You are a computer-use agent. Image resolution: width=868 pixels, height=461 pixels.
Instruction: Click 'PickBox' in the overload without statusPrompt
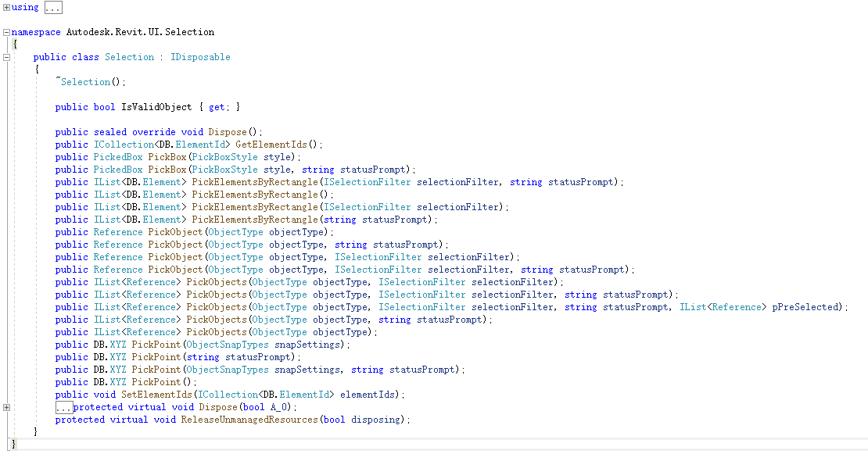(x=167, y=157)
